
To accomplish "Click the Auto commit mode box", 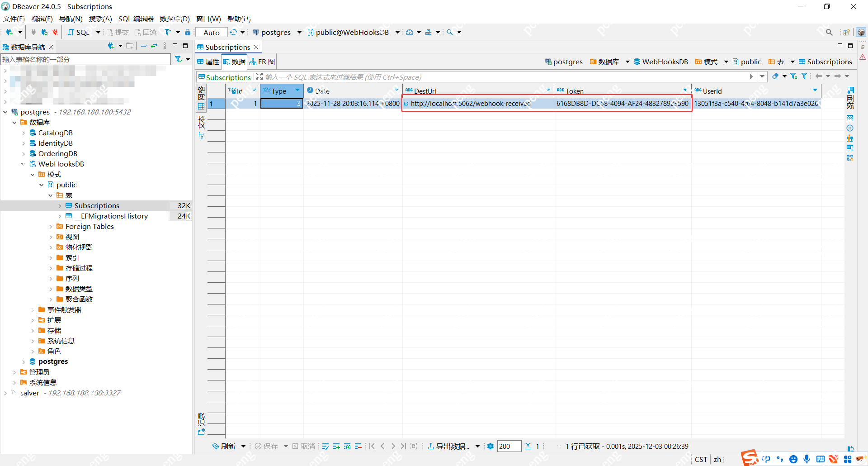I will point(212,33).
